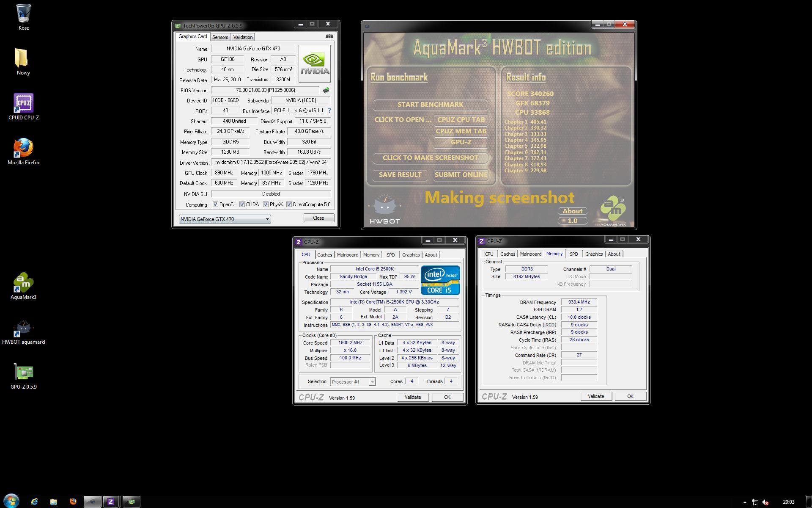Click the Intel Core i5 logo in CPU-Z
Screen dimensions: 812x508
point(440,280)
